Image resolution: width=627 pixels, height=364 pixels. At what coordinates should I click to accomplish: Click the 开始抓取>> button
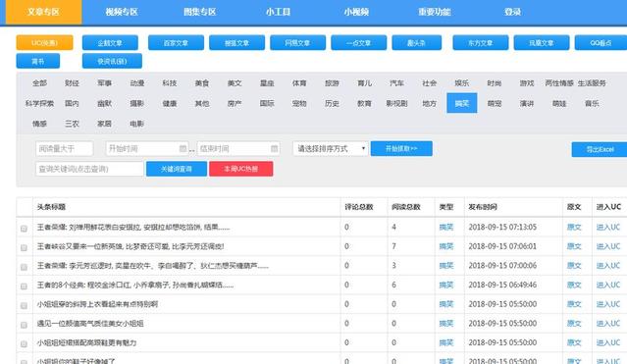[401, 148]
